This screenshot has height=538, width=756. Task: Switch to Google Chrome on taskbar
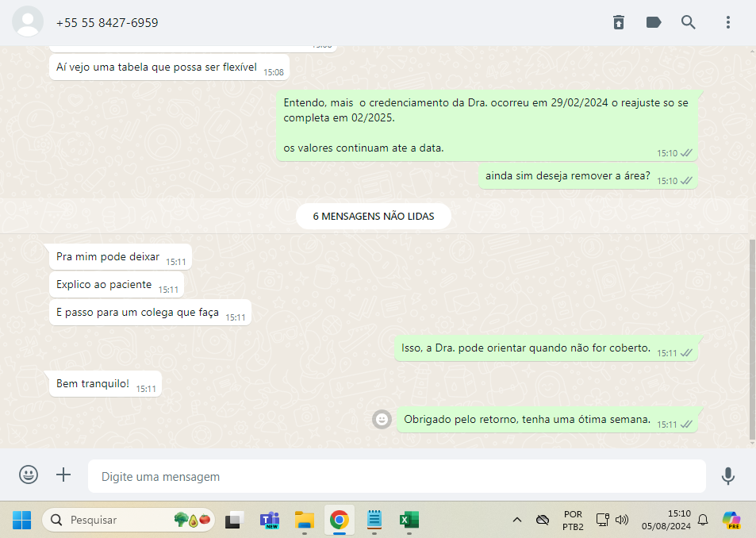pyautogui.click(x=340, y=520)
